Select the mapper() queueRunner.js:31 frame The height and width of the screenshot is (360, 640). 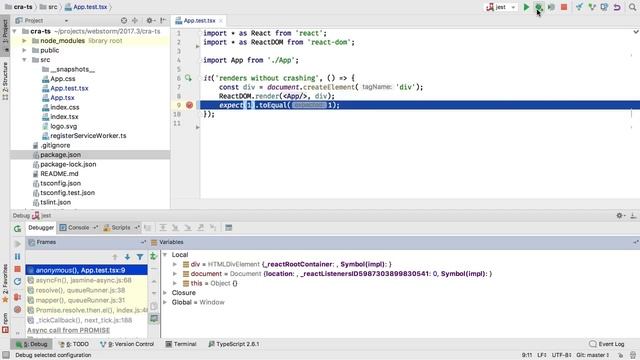(x=87, y=300)
